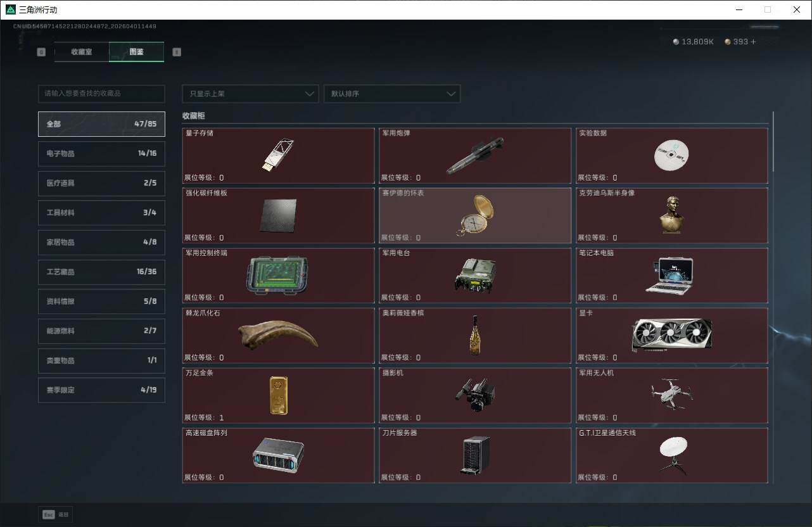
Task: Select the 笔记本电脑 laptop item
Action: click(x=672, y=276)
